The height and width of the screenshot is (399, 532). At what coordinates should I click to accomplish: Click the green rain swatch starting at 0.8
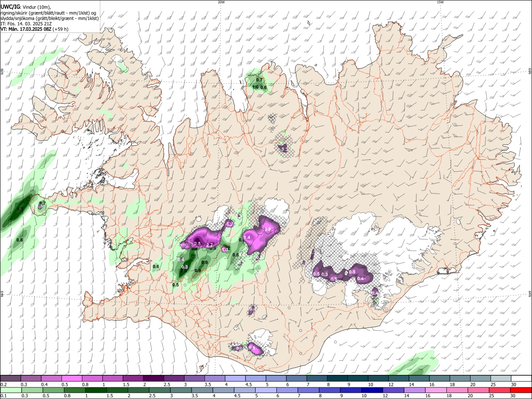coord(74,390)
